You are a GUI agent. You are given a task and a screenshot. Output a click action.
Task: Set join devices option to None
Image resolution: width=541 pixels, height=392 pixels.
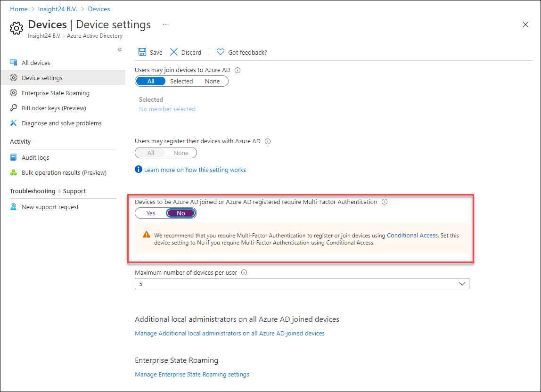click(x=212, y=81)
